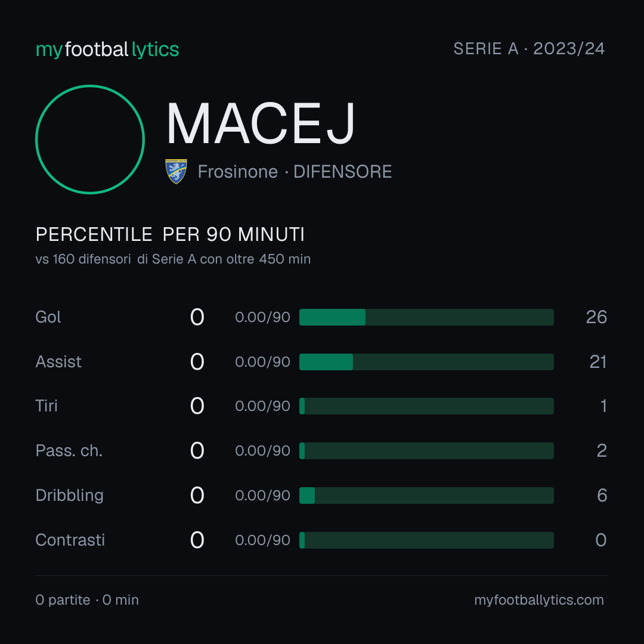Click the MACEJ player name heading
The height and width of the screenshot is (644, 644).
(x=261, y=123)
